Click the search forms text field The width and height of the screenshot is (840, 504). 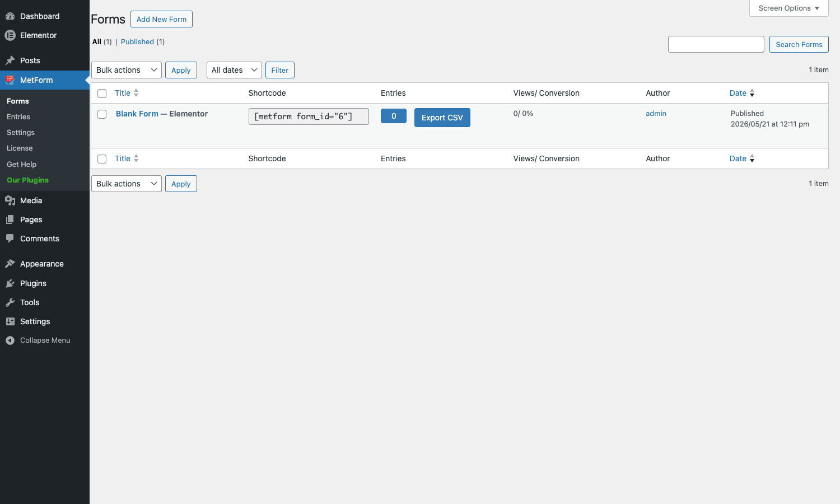coord(716,44)
